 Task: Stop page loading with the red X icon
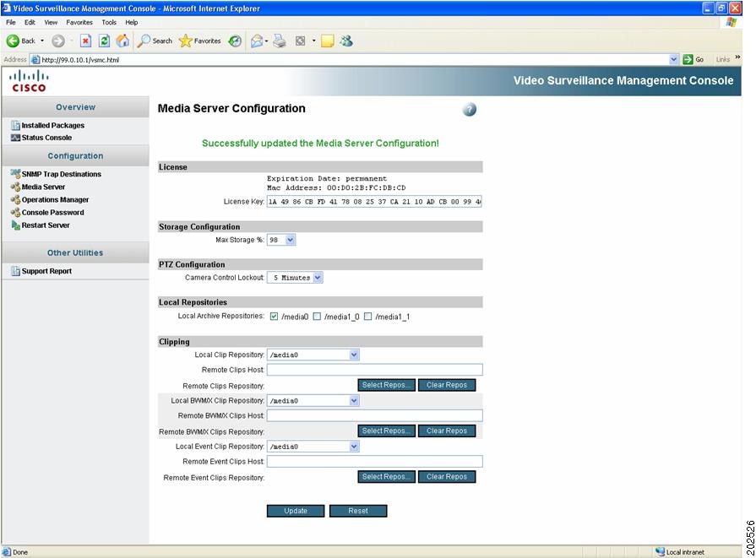pos(85,41)
